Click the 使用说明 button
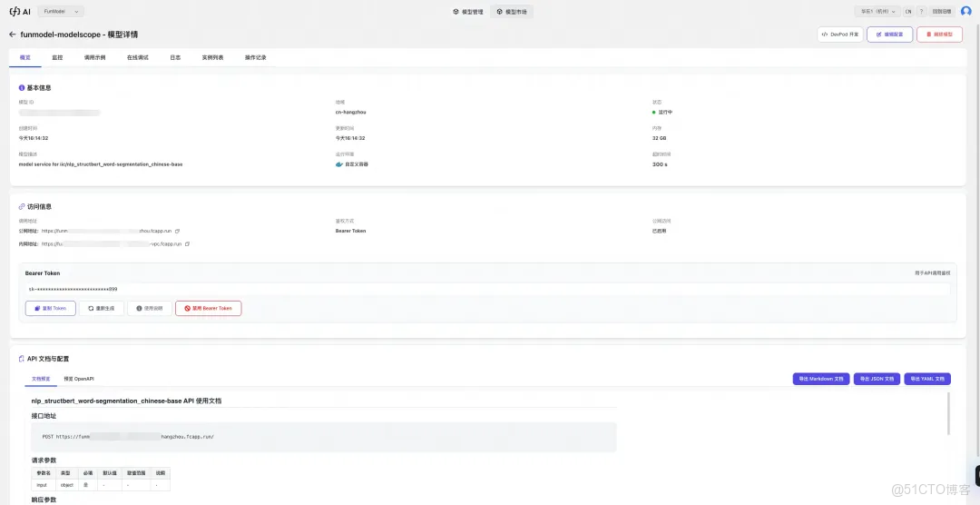Screen dimensions: 980x505 (x=150, y=309)
